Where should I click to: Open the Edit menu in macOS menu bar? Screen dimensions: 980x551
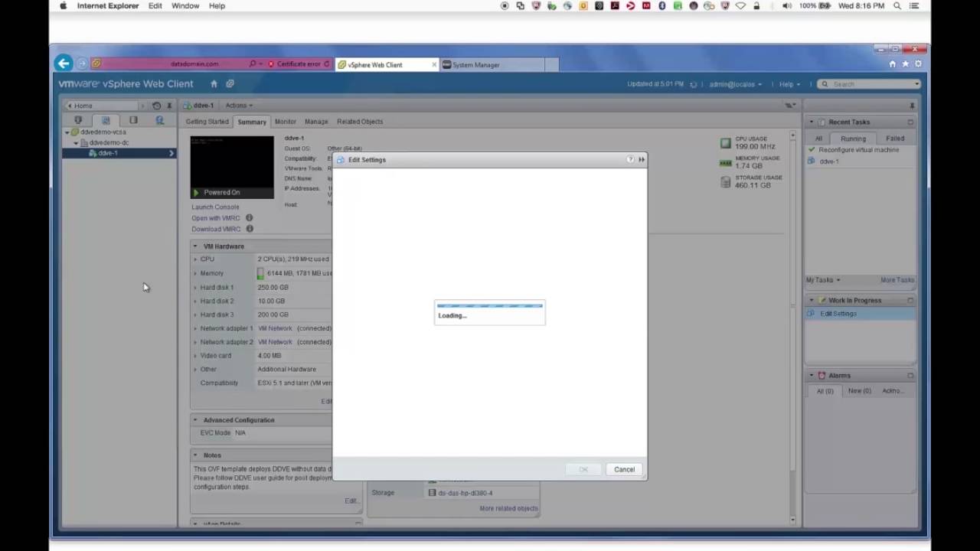pyautogui.click(x=155, y=5)
